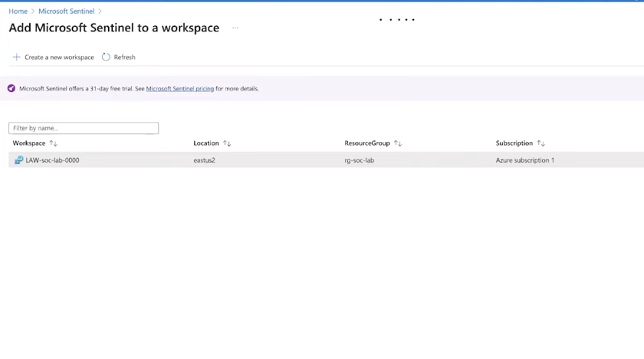The image size is (644, 359).
Task: Click the Refresh circular arrow icon
Action: tap(106, 57)
